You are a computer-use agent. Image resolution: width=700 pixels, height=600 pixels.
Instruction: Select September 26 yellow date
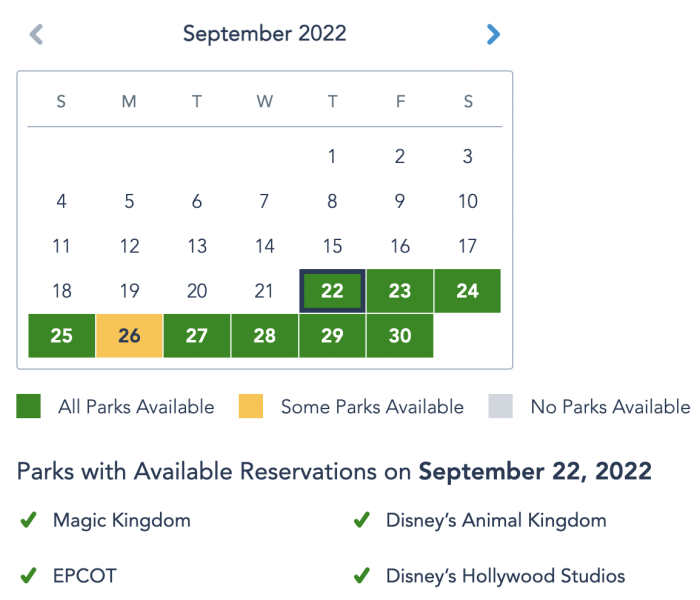129,335
